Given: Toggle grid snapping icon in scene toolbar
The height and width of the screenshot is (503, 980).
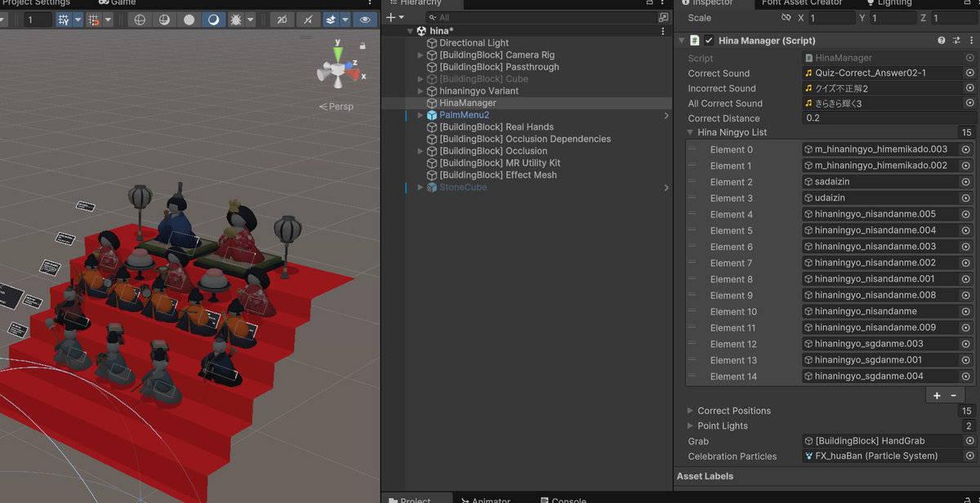Looking at the screenshot, I should [63, 20].
